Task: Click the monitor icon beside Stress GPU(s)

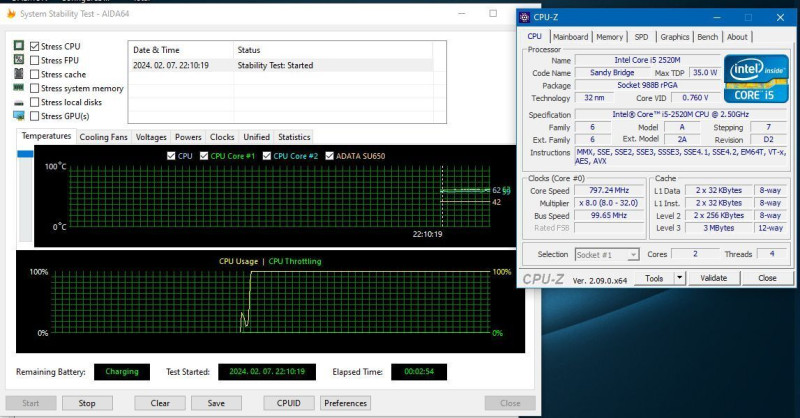Action: (x=19, y=115)
